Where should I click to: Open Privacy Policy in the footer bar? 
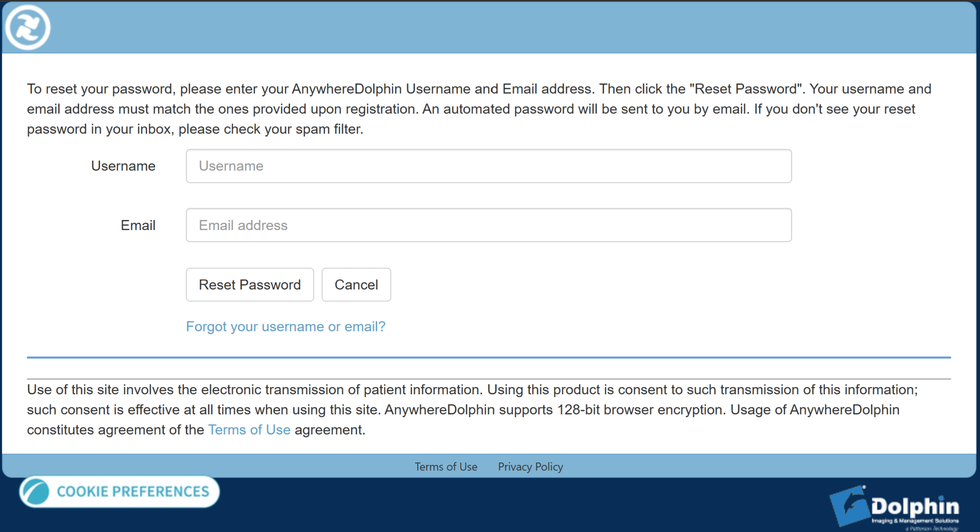pyautogui.click(x=530, y=466)
